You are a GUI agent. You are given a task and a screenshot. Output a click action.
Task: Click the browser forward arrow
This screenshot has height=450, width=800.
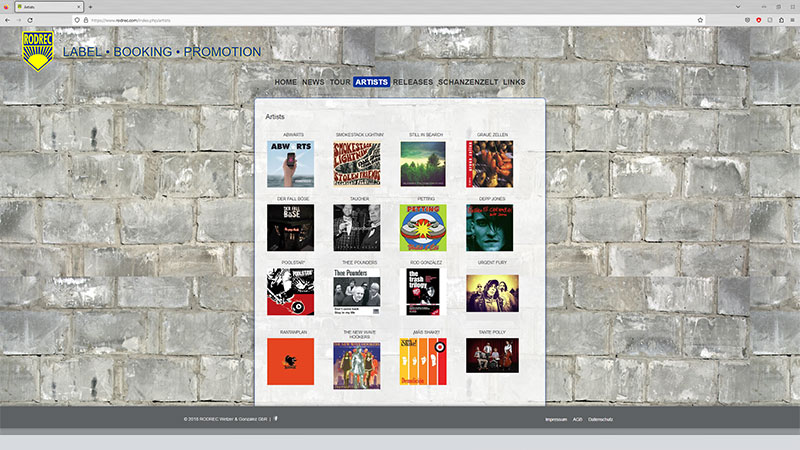[x=19, y=20]
